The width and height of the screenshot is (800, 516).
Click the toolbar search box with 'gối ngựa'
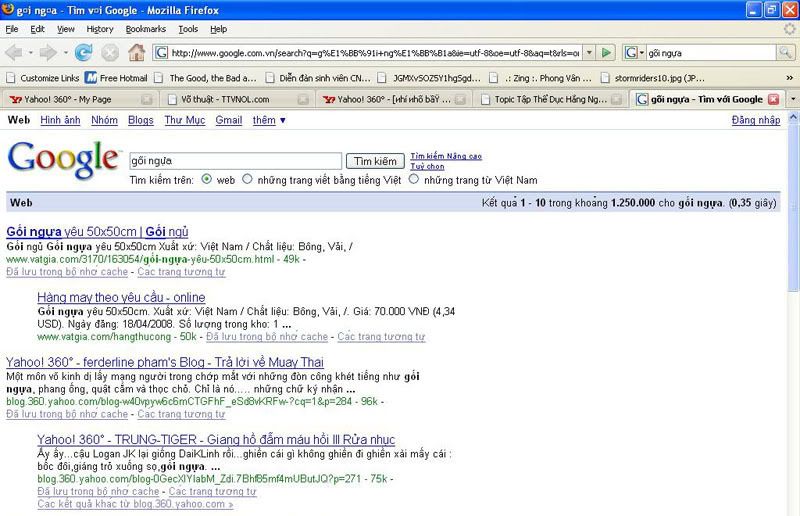tap(711, 53)
